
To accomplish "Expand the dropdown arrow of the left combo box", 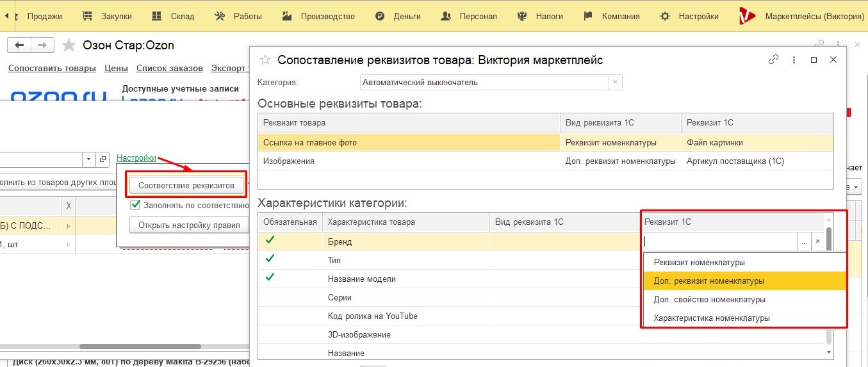I will [88, 159].
